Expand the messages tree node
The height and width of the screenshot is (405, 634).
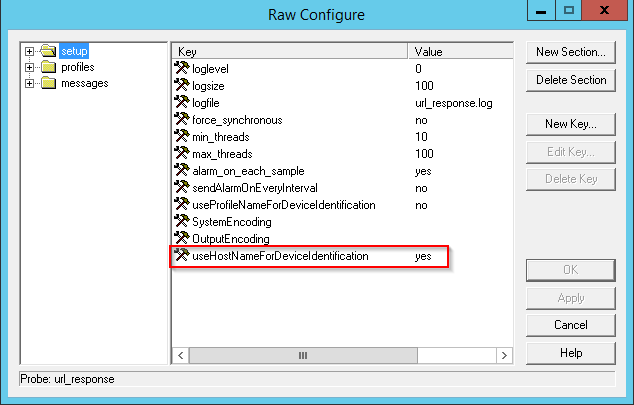point(31,83)
